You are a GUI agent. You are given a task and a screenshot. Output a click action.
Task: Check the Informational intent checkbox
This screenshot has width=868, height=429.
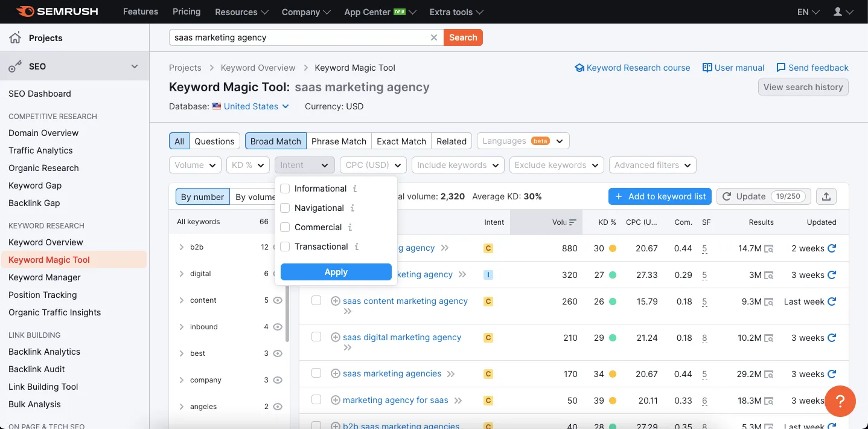click(285, 189)
